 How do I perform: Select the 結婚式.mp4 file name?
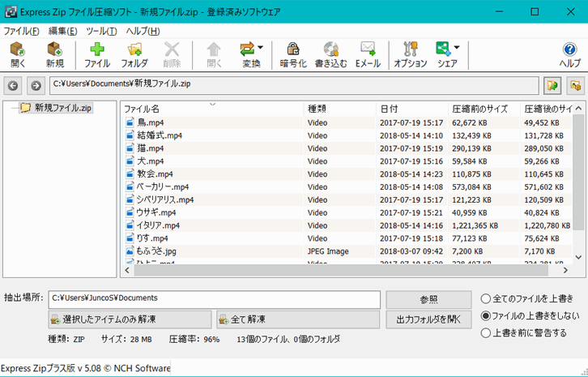click(x=160, y=135)
